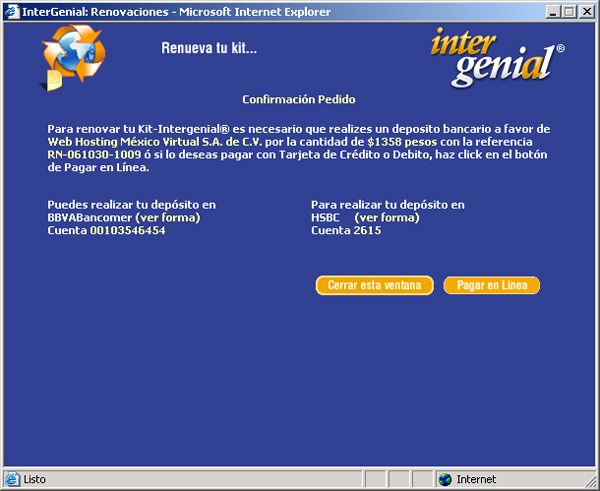Screen dimensions: 600x491
Task: Select the HSBC account number 2615
Action: click(367, 230)
